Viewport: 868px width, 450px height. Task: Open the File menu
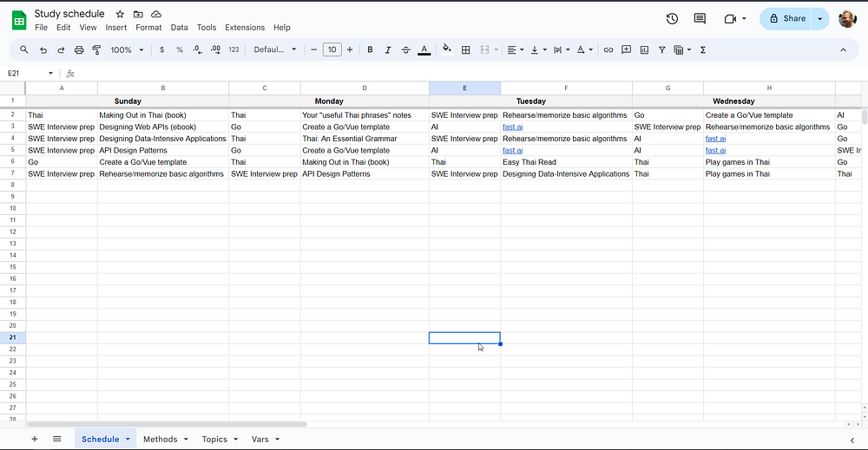click(41, 28)
